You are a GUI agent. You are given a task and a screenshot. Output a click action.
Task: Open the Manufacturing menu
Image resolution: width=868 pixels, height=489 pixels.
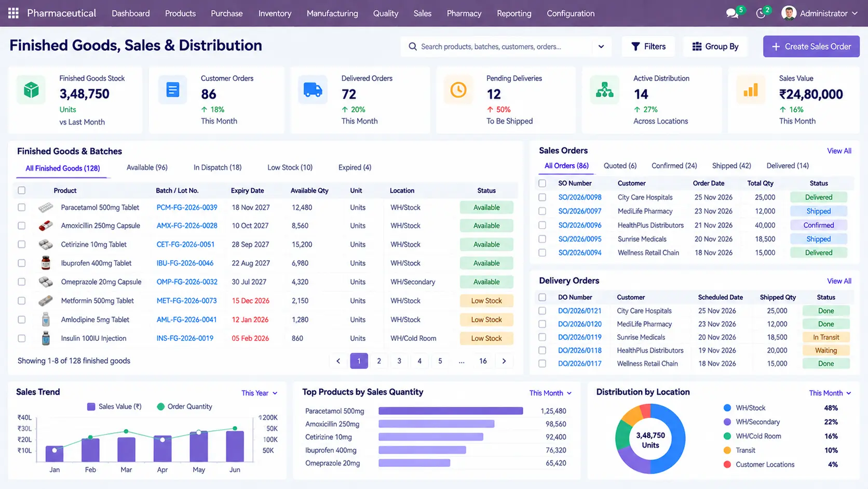coord(332,14)
